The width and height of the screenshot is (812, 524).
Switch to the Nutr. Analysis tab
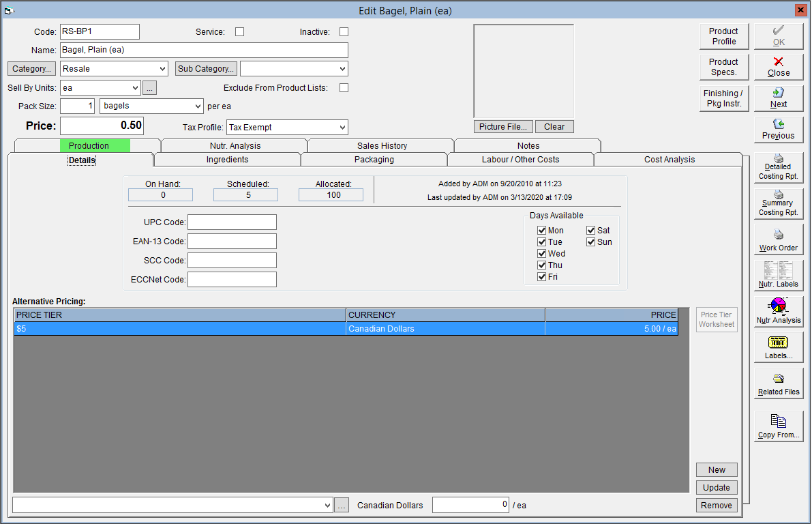coord(235,145)
